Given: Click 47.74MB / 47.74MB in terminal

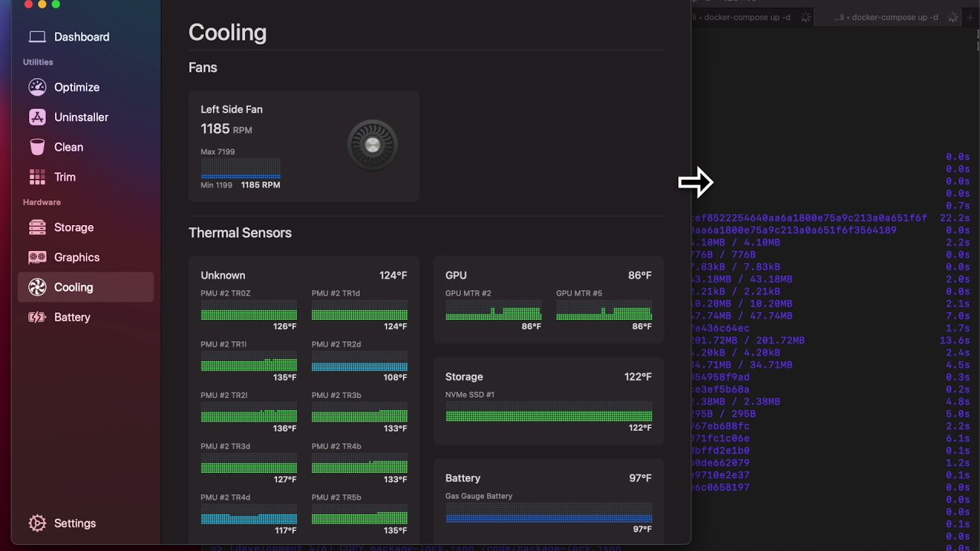Looking at the screenshot, I should click(x=742, y=316).
